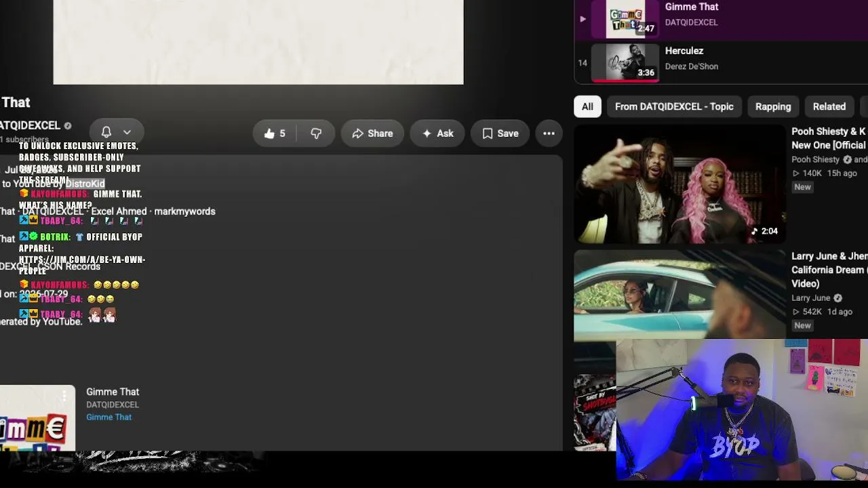Like the video with 5 likes
The image size is (868, 488).
[x=275, y=134]
